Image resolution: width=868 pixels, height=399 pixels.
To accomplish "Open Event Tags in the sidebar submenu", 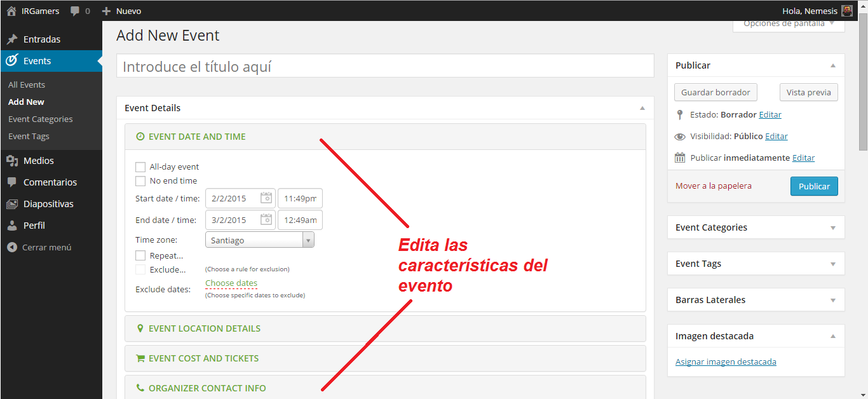I will [x=29, y=136].
